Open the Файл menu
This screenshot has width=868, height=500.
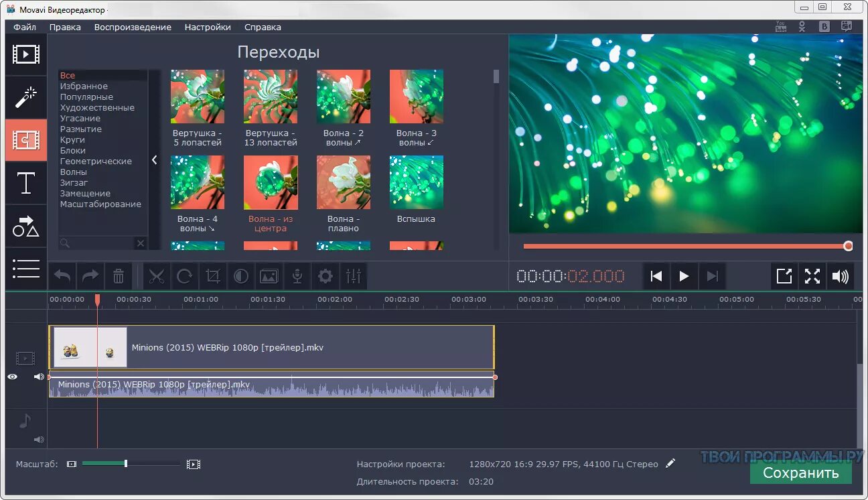click(25, 27)
